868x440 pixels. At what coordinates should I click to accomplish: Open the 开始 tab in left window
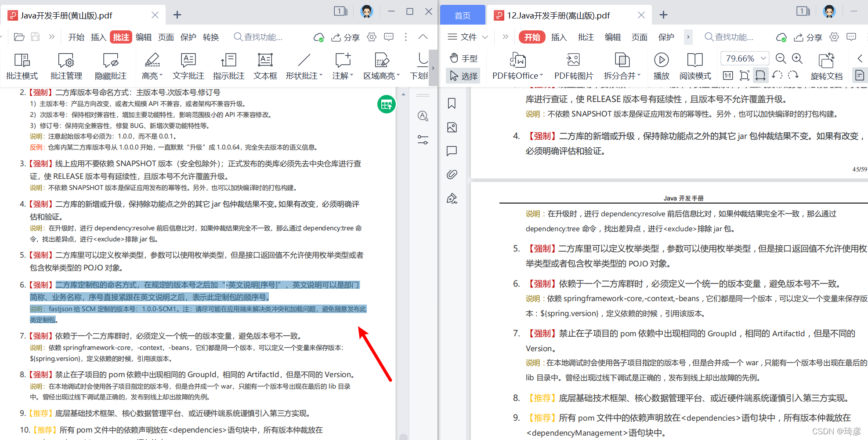(76, 37)
